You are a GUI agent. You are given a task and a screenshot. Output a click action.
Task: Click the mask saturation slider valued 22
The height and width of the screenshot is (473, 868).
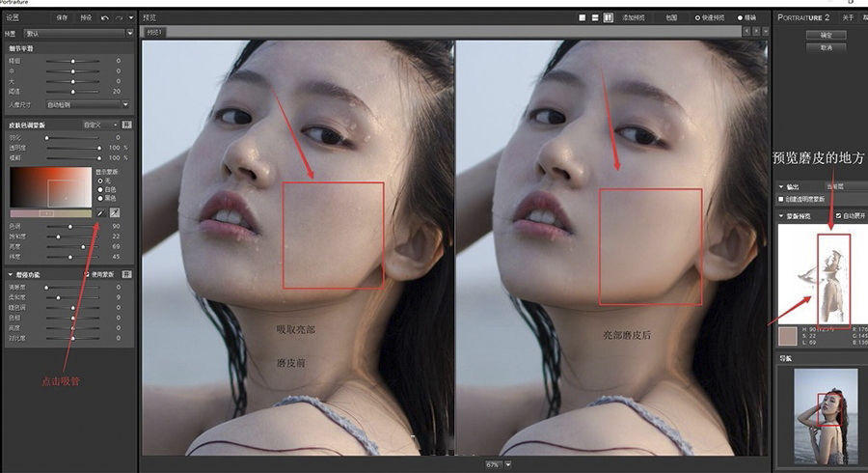[x=72, y=236]
